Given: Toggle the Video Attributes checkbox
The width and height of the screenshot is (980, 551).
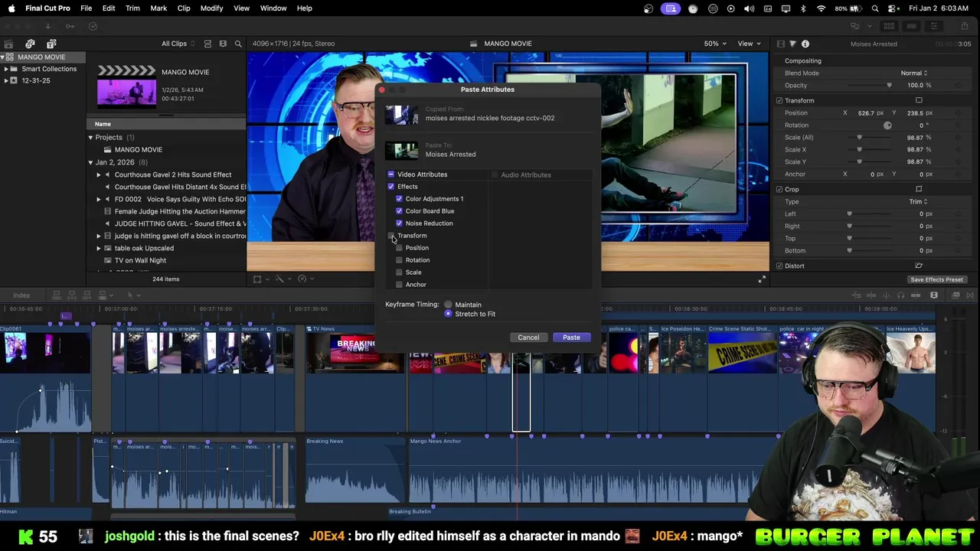Looking at the screenshot, I should [390, 174].
